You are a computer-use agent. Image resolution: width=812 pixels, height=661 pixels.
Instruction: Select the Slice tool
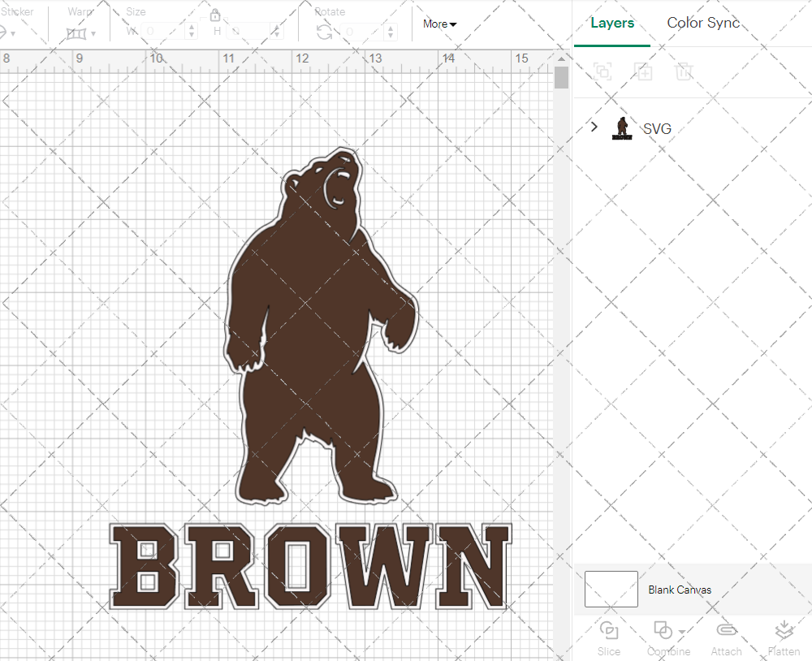point(609,637)
